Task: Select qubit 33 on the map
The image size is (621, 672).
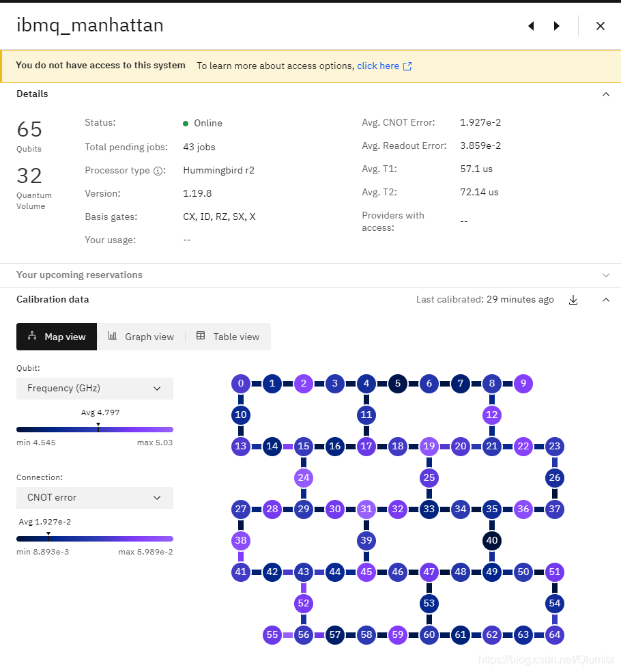Action: click(x=429, y=509)
